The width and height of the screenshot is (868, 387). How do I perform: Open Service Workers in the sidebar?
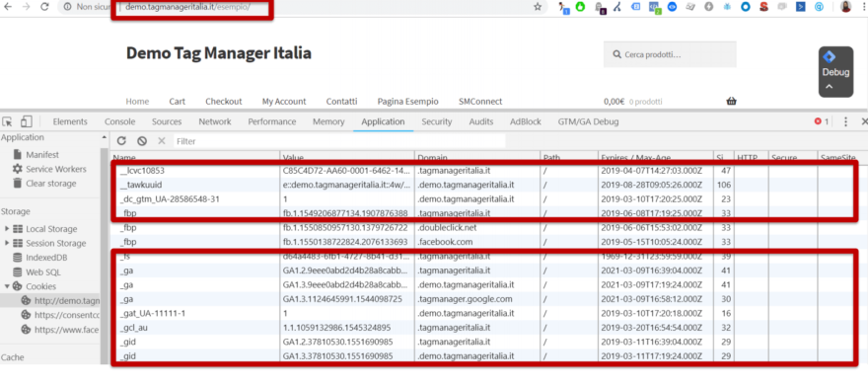tap(56, 169)
